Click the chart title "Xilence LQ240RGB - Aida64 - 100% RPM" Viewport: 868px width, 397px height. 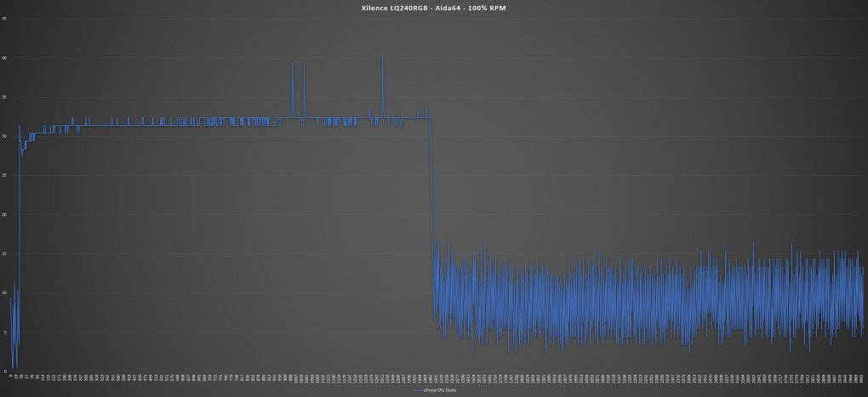pos(433,9)
